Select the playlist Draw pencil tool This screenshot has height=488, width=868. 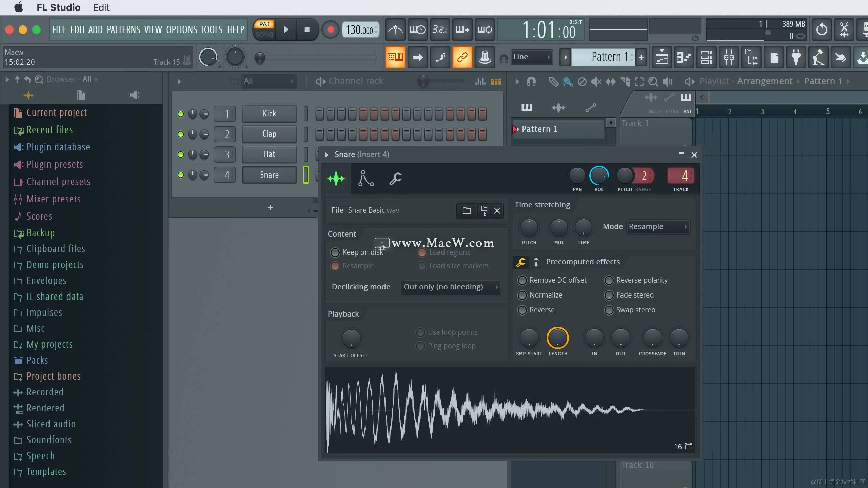click(x=553, y=81)
